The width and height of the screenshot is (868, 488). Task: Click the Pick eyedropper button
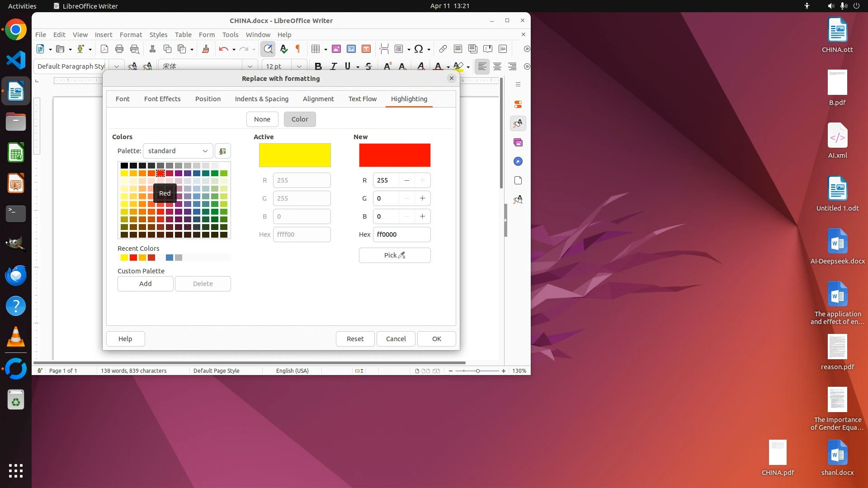[395, 255]
